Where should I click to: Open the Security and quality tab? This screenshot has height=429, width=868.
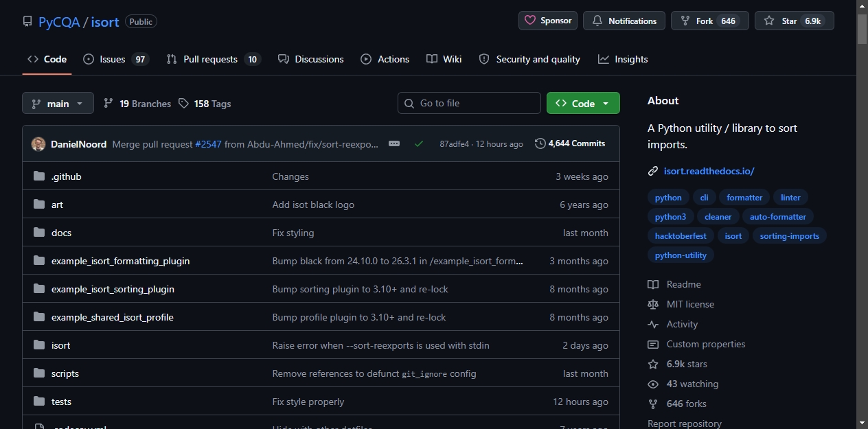pos(529,59)
